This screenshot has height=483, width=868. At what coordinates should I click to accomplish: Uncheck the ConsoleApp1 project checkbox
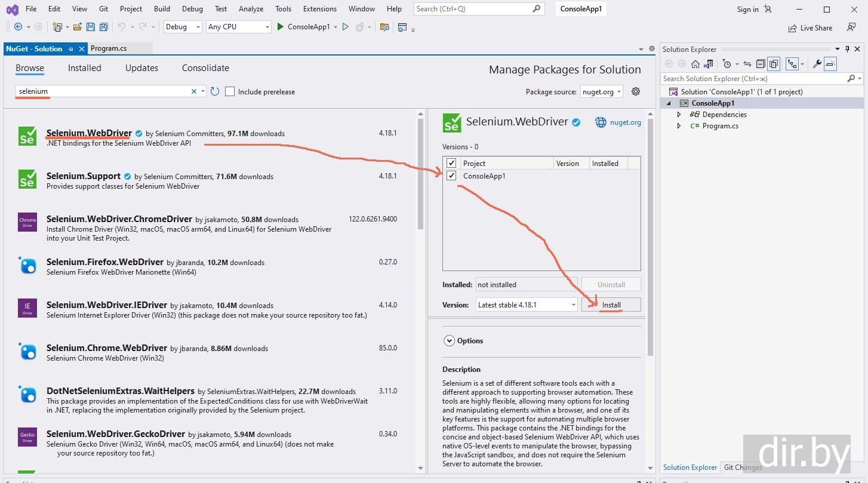pos(451,176)
